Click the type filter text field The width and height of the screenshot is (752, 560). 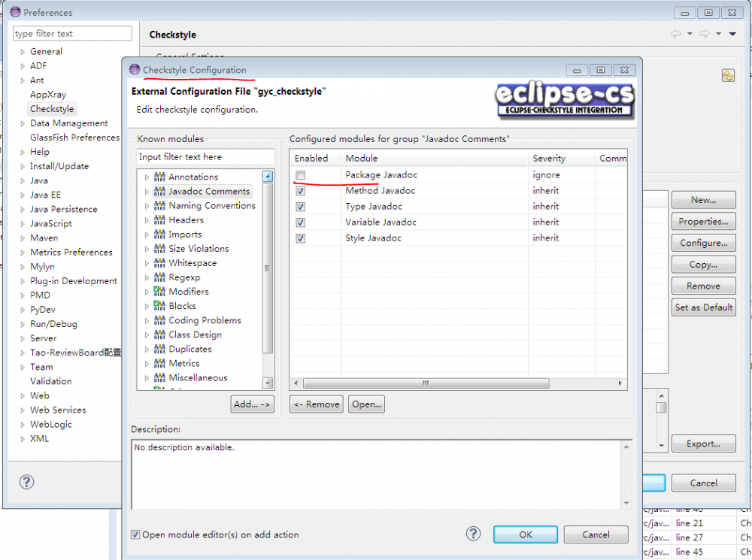tap(72, 34)
